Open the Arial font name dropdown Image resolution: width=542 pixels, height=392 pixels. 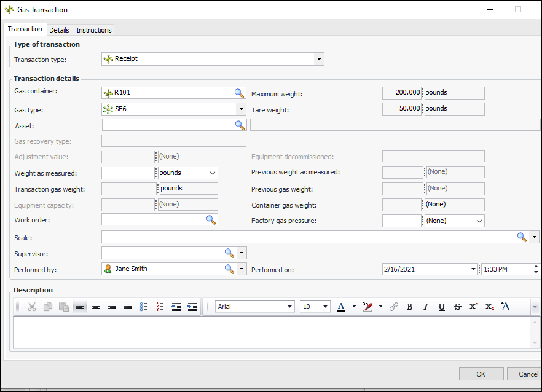[x=290, y=307]
